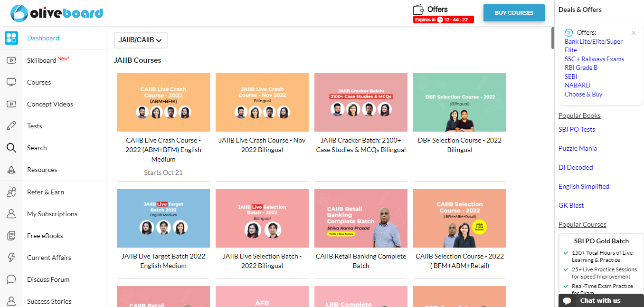644x307 pixels.
Task: Click the Skillboard play icon
Action: click(11, 60)
